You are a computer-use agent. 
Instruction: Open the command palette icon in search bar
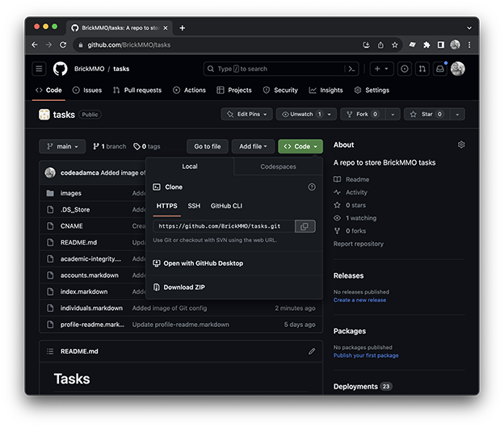[x=351, y=69]
